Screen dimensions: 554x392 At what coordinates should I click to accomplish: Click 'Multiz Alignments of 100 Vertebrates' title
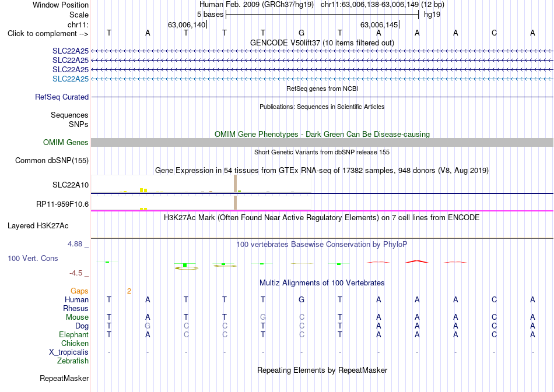pos(322,282)
